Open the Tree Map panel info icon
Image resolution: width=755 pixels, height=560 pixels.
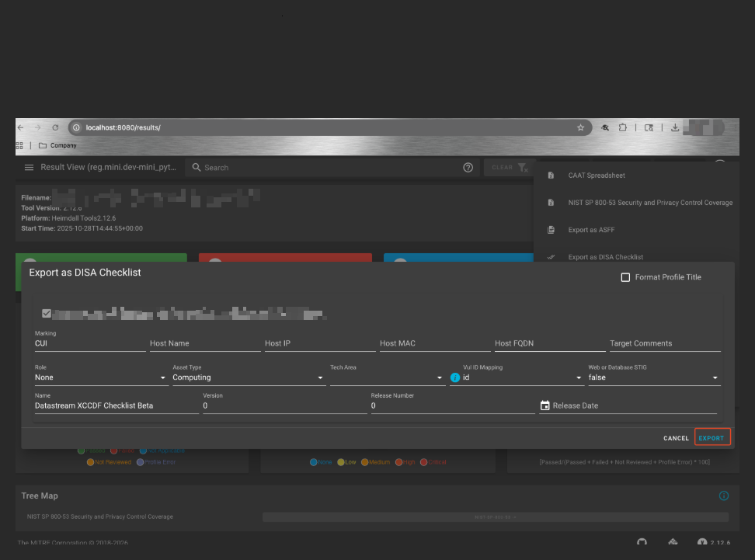point(723,496)
